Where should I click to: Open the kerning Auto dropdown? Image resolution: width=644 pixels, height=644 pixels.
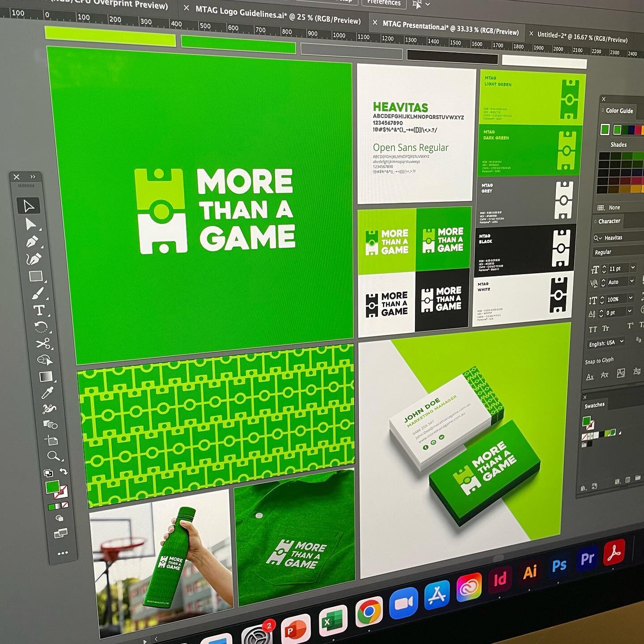coord(631,281)
